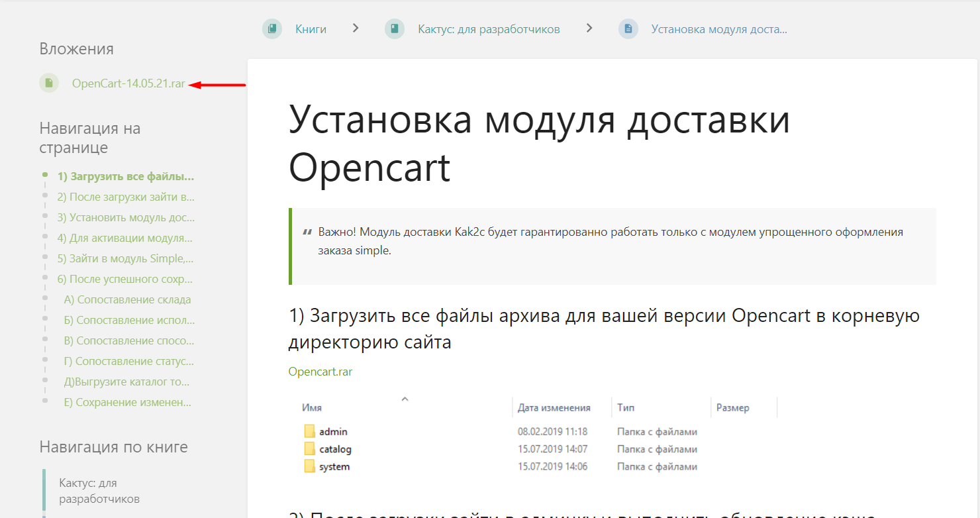Jump to section 3) Установить модуль дос...
This screenshot has height=518, width=980.
126,217
